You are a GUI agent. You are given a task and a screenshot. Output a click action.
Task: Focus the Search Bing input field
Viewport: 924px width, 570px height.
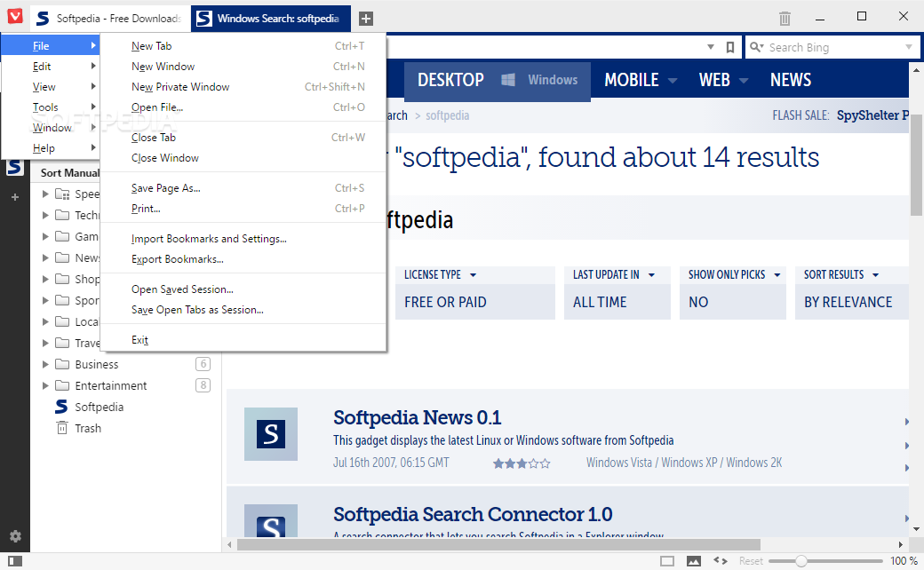pos(833,47)
